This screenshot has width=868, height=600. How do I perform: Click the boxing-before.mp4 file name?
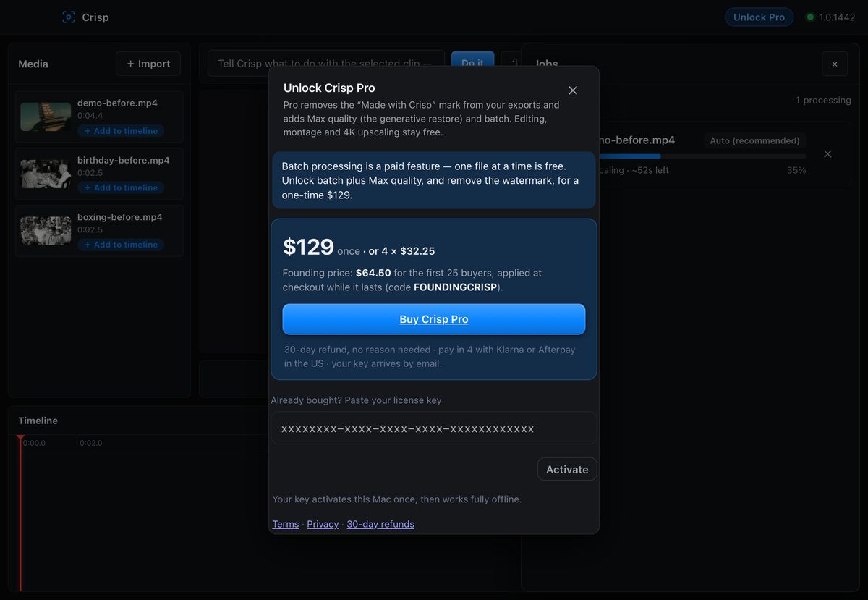click(x=120, y=217)
